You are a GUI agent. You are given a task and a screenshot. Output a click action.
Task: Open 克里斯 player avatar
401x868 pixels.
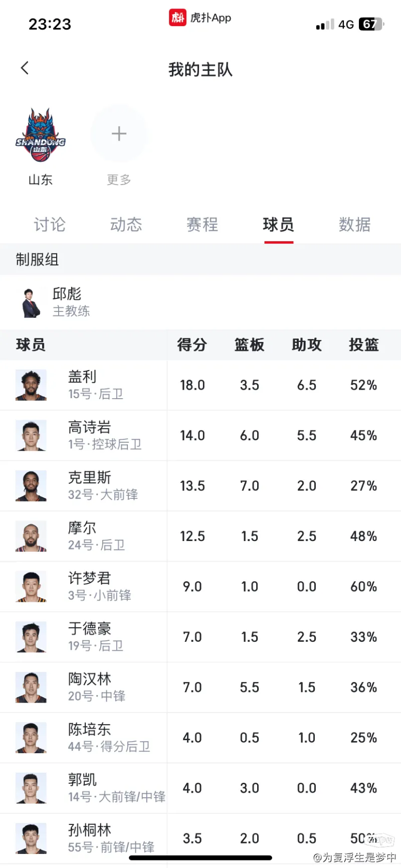point(31,486)
